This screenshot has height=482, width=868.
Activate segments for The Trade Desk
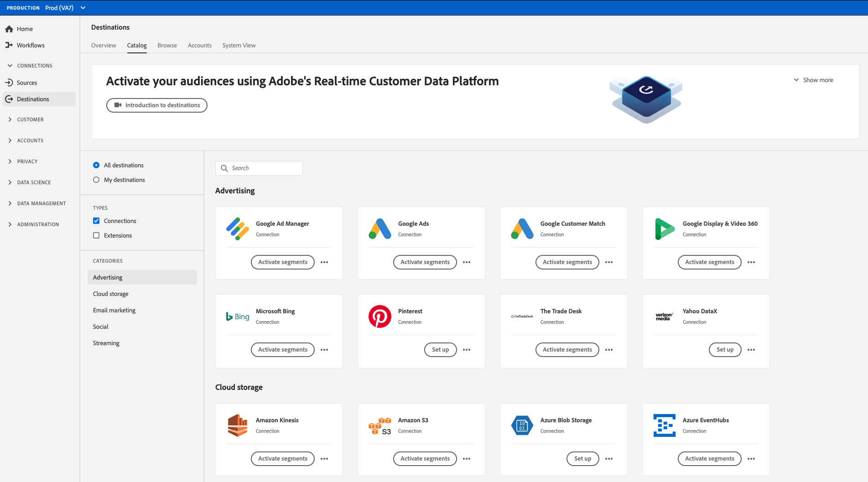(567, 350)
